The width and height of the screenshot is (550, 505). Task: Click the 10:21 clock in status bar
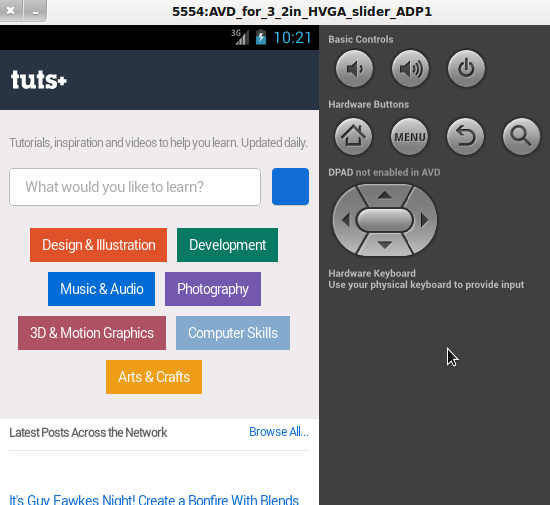[292, 38]
